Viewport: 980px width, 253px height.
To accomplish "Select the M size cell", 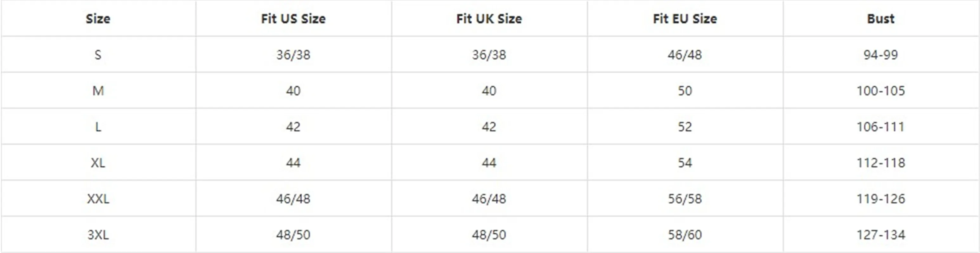I will tap(98, 91).
